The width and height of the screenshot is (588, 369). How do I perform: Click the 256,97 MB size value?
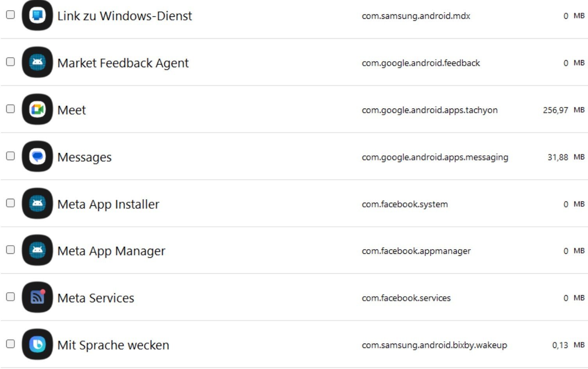[563, 110]
